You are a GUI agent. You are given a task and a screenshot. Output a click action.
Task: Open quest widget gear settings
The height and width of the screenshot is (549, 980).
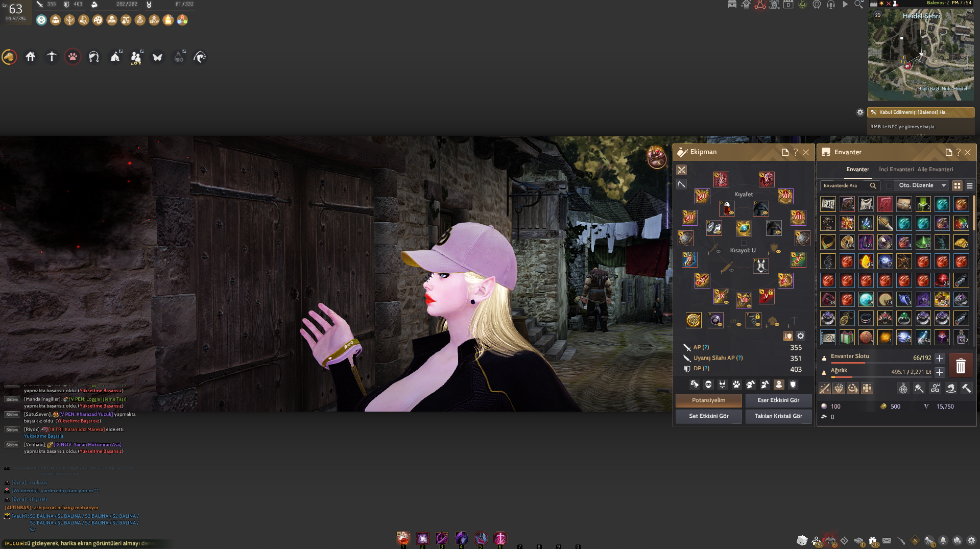(x=860, y=112)
